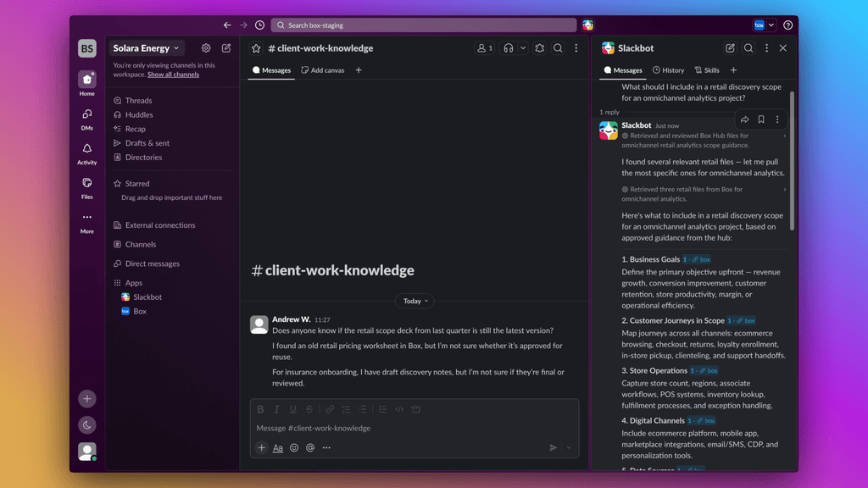Start a huddle with headphones icon
This screenshot has height=488, width=868.
(x=509, y=48)
